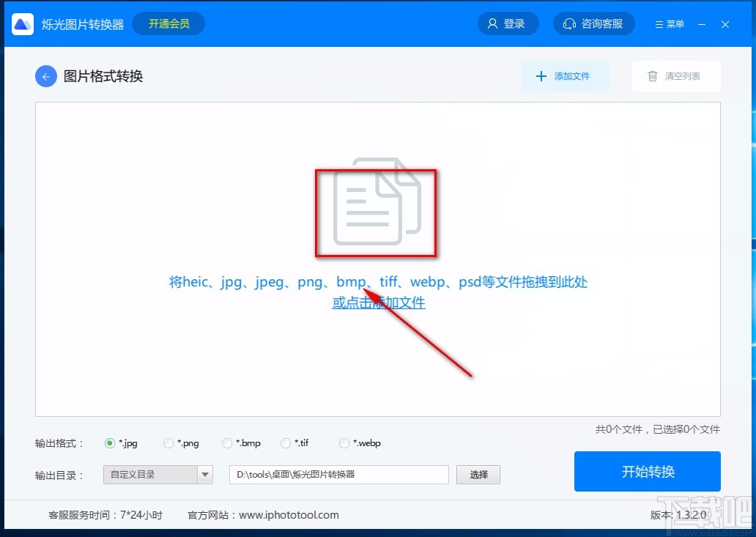Select the *.tif output format
This screenshot has width=756, height=537.
[x=284, y=442]
